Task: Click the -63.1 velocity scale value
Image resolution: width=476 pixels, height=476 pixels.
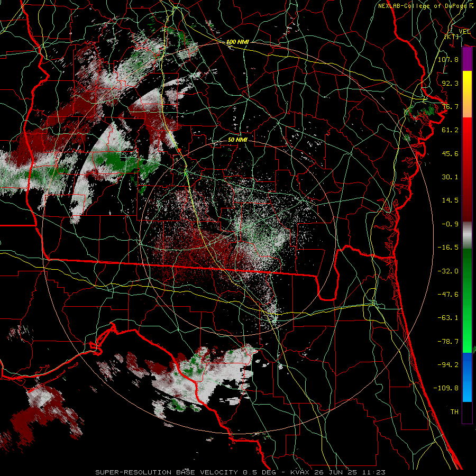Action: click(448, 318)
